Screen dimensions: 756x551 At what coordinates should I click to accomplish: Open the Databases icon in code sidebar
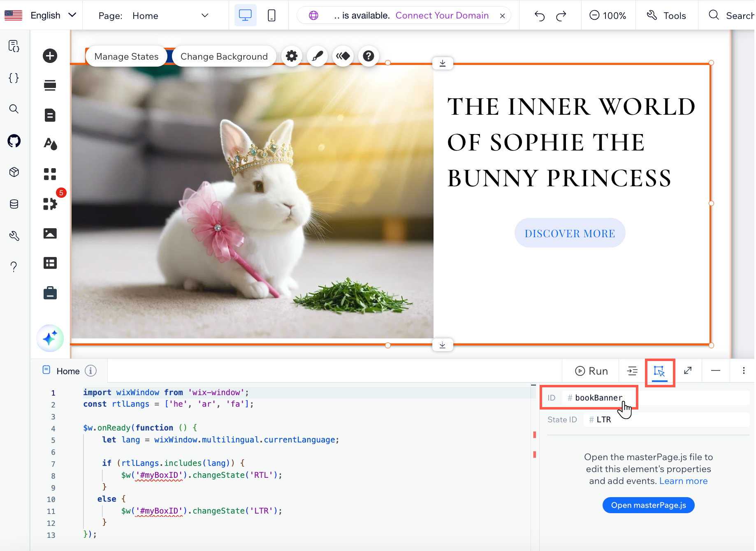pos(14,204)
